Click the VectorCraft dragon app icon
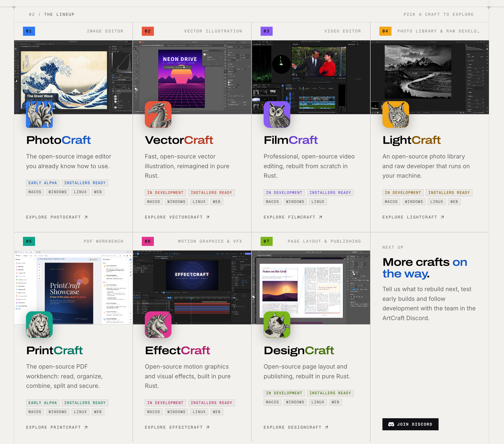504x444 pixels. pos(158,115)
